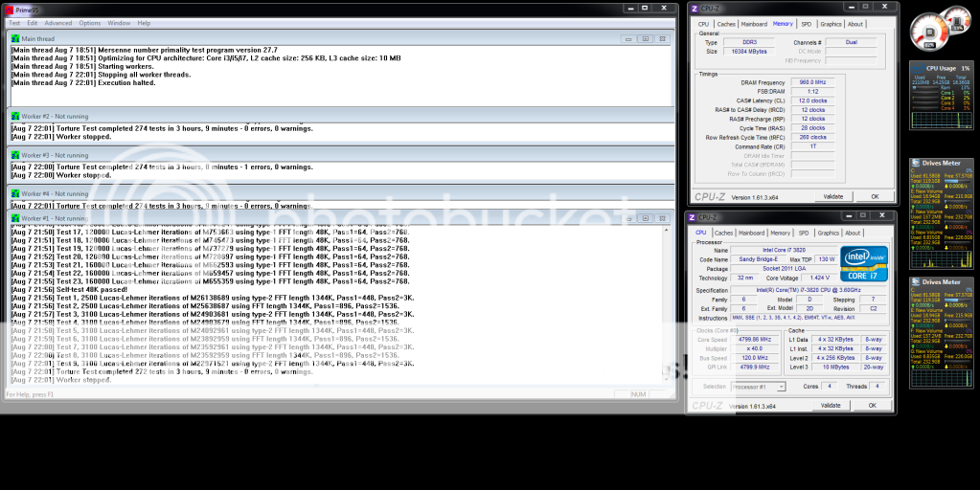The height and width of the screenshot is (490, 980).
Task: Select the Worker #4 - Not running title bar
Action: pyautogui.click(x=341, y=193)
